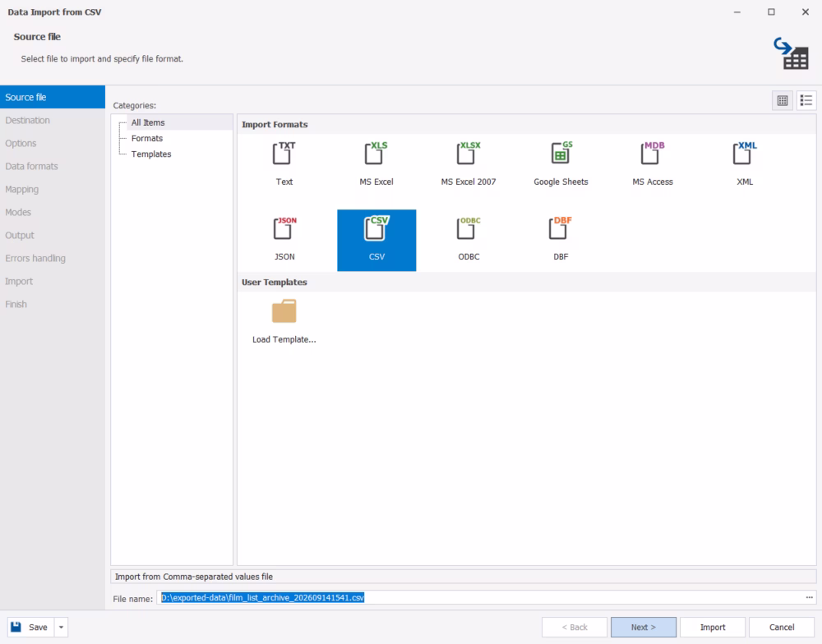
Task: Switch to list view layout
Action: pos(806,100)
